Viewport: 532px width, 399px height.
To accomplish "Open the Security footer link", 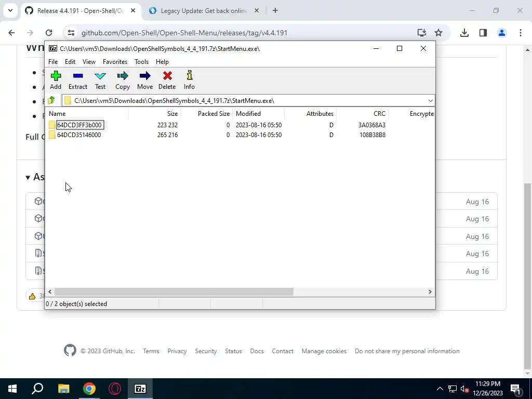I will 206,351.
